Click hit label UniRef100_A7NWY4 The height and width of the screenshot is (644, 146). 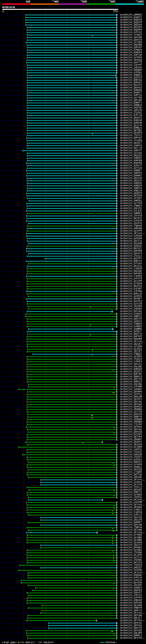(131, 50)
